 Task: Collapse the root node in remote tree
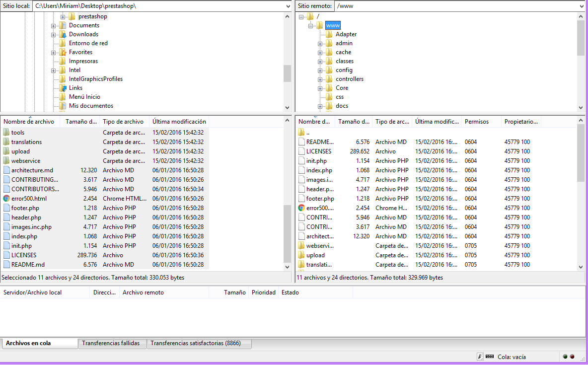[301, 17]
